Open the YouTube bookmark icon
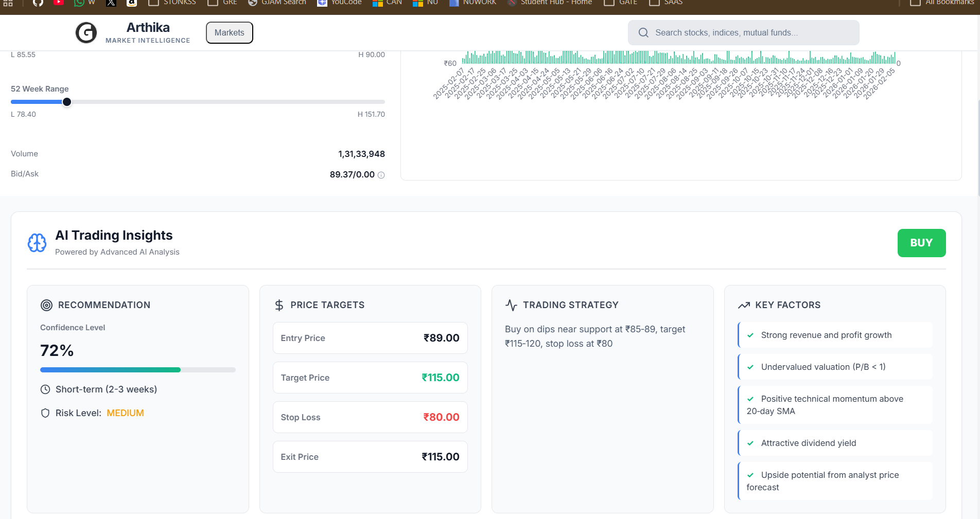The height and width of the screenshot is (519, 980). (x=59, y=3)
